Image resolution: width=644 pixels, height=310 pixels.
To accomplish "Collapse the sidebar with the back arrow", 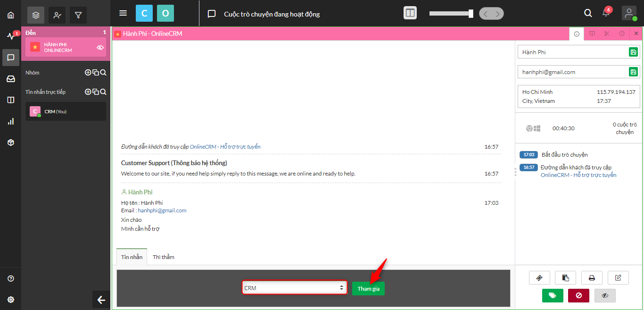I will (101, 300).
